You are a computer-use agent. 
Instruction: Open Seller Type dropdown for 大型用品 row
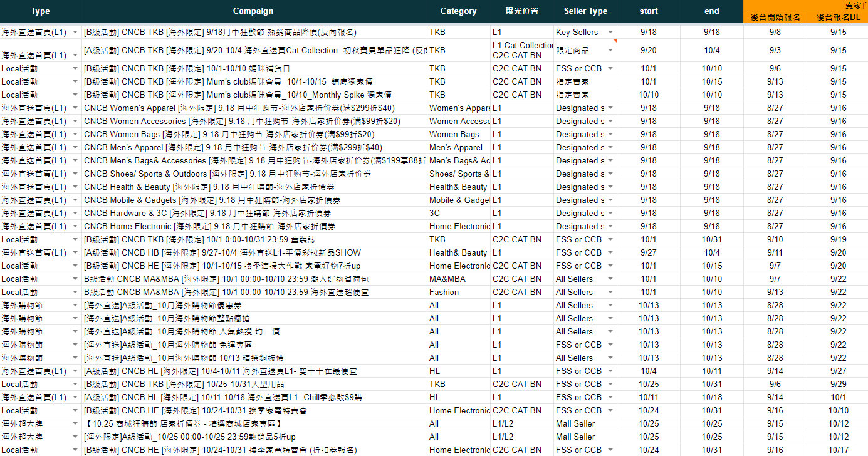point(610,385)
